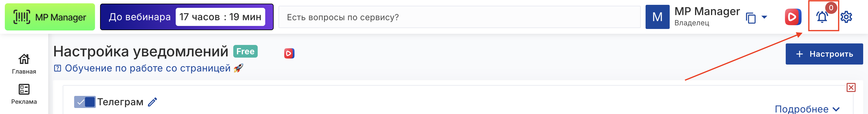Viewport: 868px width, 114px height.
Task: Edit Телеграм with the pencil icon
Action: (152, 102)
